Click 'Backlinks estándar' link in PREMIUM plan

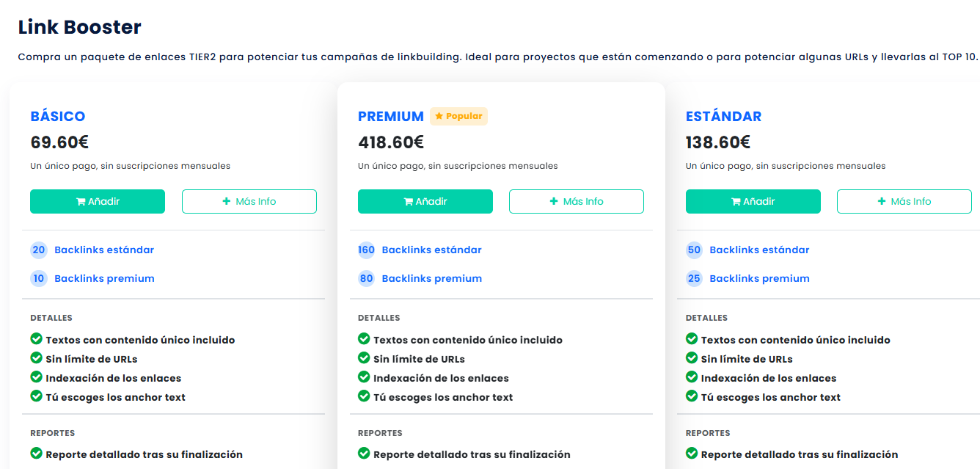coord(431,250)
